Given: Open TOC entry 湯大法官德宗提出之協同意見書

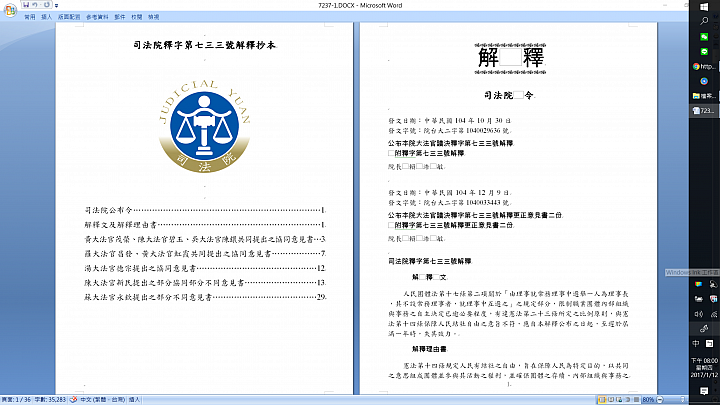Looking at the screenshot, I should coord(205,268).
